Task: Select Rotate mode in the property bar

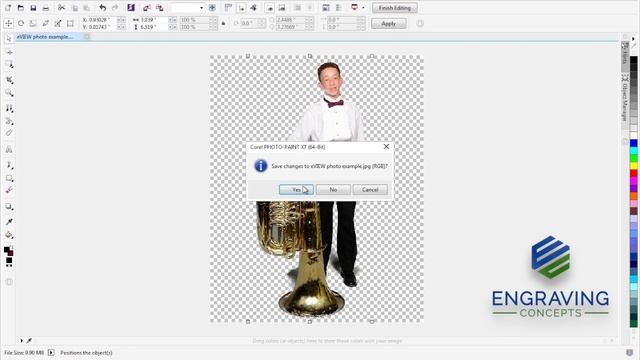Action: (x=21, y=24)
